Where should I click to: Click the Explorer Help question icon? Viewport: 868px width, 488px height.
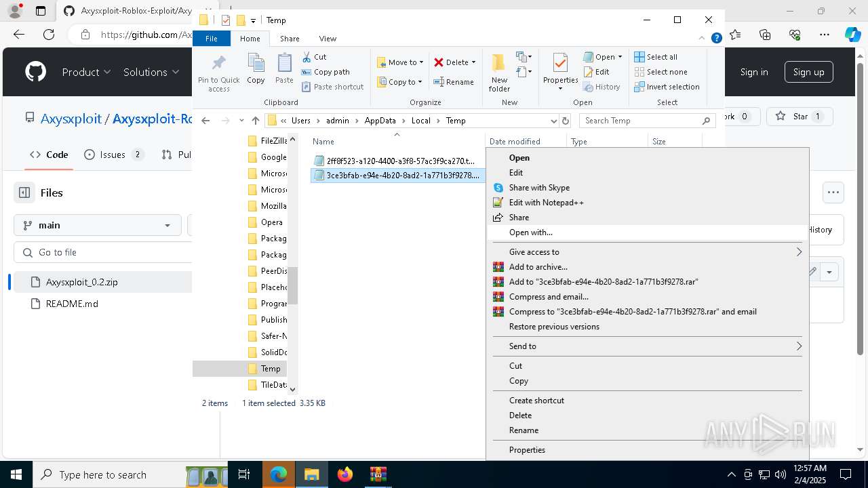click(x=716, y=39)
